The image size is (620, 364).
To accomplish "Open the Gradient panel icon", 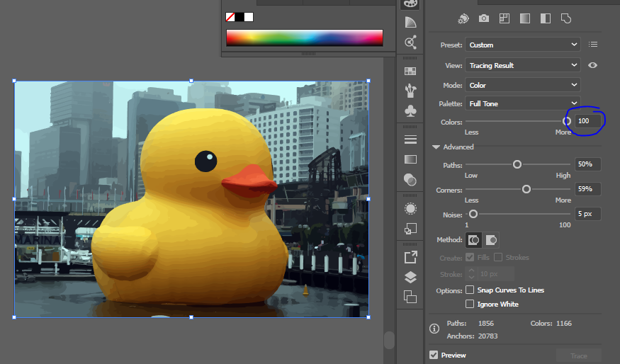I will [x=410, y=159].
